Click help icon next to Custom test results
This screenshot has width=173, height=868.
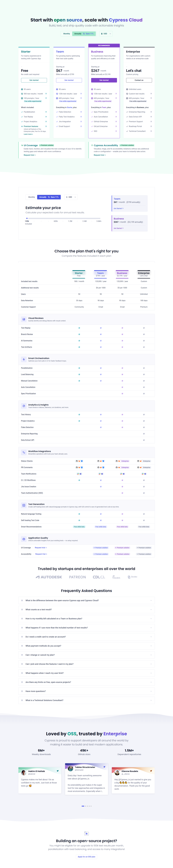click(151, 94)
